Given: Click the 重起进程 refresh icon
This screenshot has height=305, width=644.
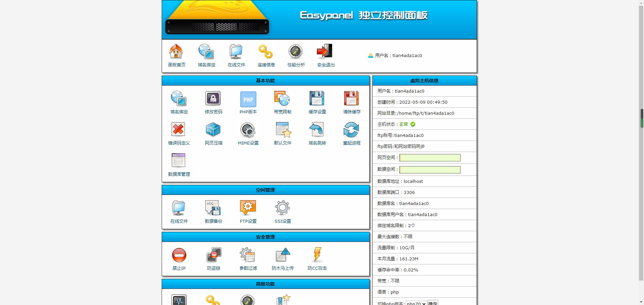Looking at the screenshot, I should tap(352, 130).
